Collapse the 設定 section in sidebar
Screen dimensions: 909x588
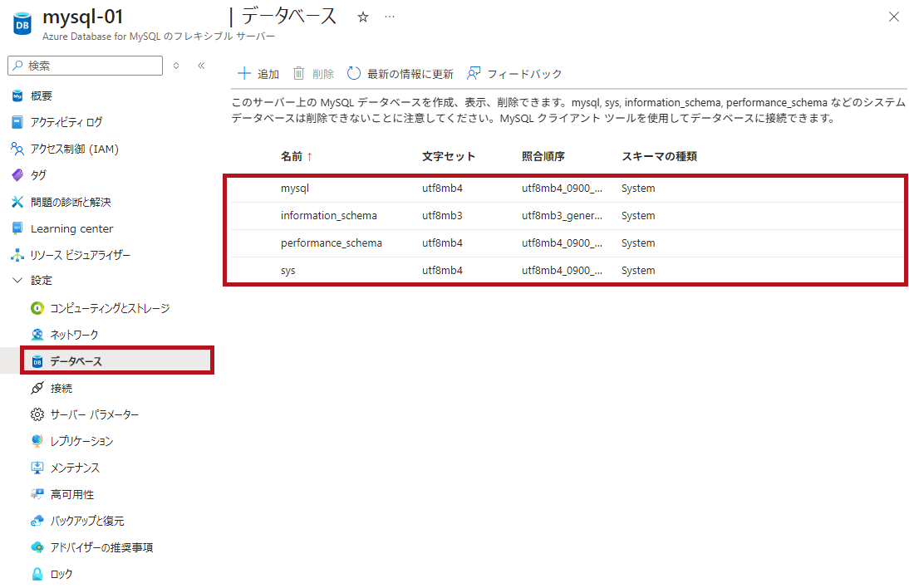[x=17, y=281]
